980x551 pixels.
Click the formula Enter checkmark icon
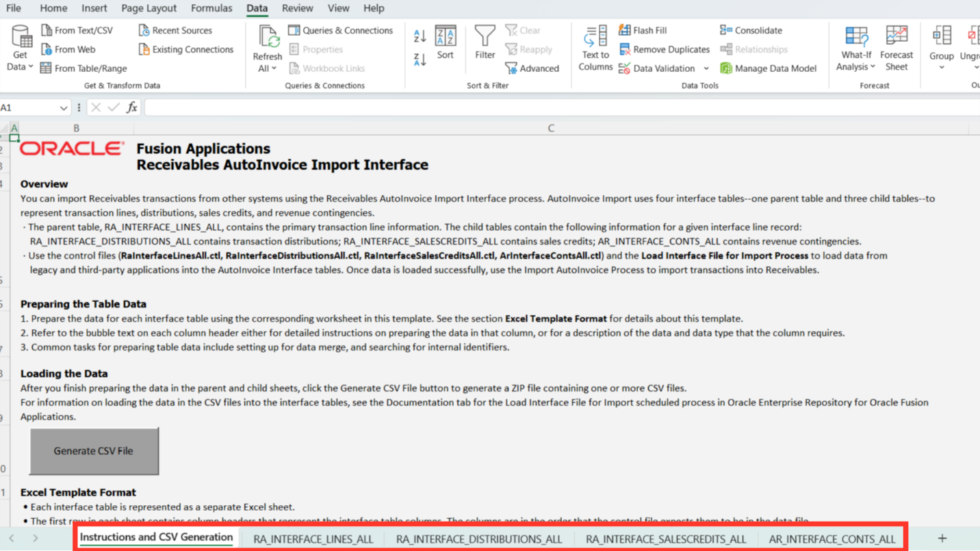[x=114, y=107]
